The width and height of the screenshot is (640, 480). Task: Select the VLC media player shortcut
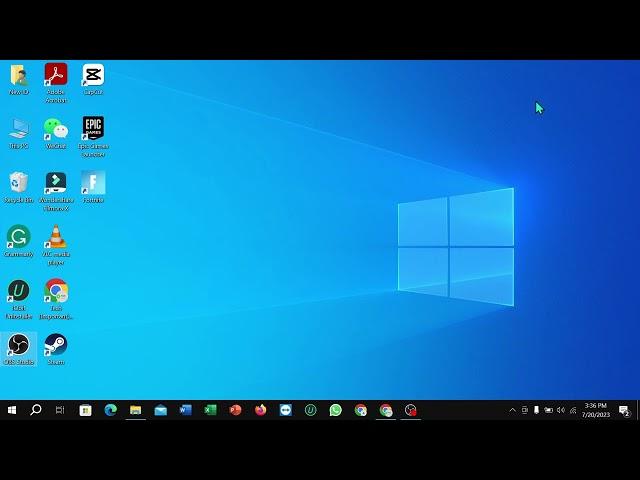[x=56, y=245]
